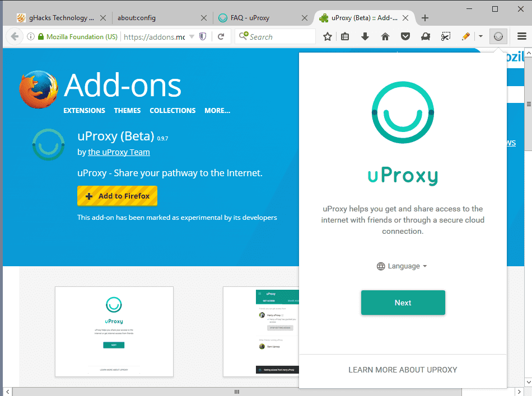Click the uProxy wordmark in popup panel
The image size is (532, 396).
pyautogui.click(x=403, y=176)
